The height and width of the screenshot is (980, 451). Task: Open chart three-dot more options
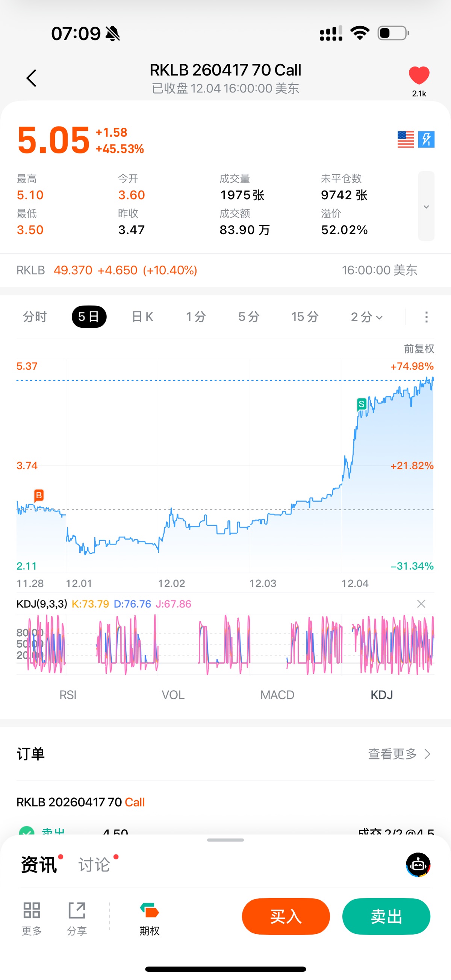pyautogui.click(x=426, y=317)
